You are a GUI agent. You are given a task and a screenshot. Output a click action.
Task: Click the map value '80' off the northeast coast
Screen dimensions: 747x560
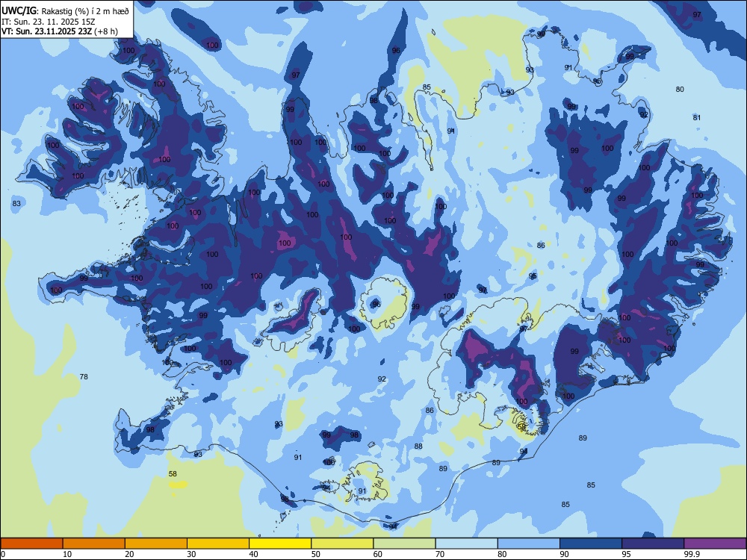(x=680, y=89)
